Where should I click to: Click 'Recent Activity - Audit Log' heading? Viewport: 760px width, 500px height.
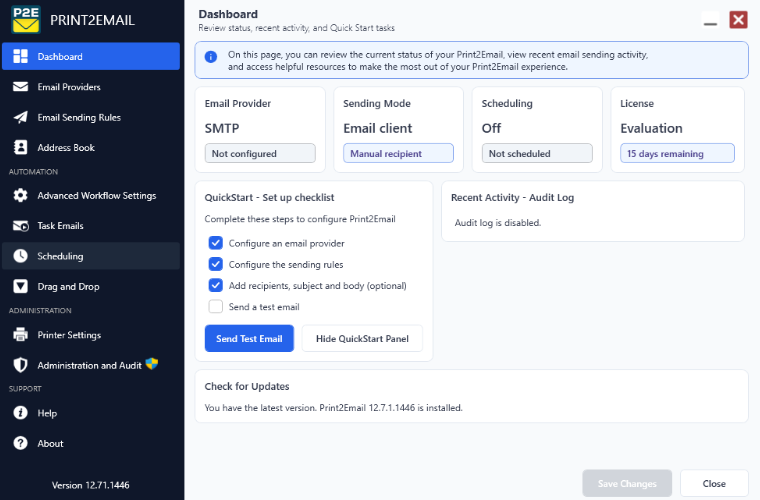point(512,197)
